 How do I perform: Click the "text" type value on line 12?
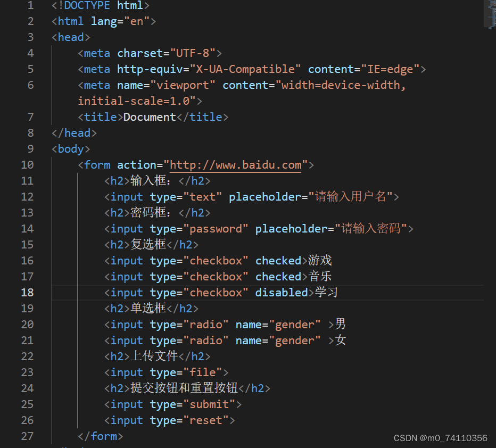tap(203, 197)
